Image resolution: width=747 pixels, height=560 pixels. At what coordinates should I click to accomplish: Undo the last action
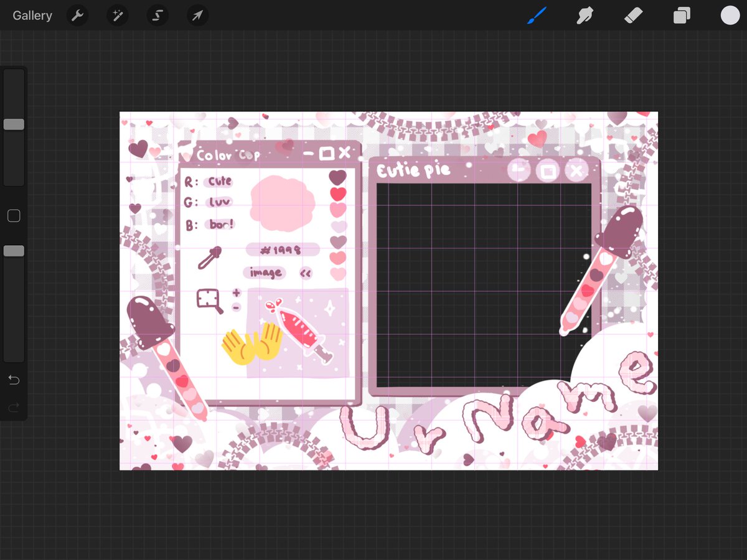click(14, 380)
